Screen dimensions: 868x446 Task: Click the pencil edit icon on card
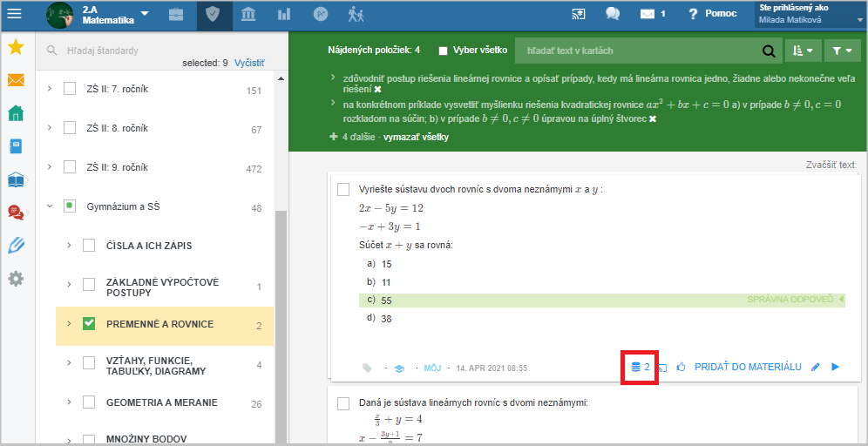[x=815, y=367]
